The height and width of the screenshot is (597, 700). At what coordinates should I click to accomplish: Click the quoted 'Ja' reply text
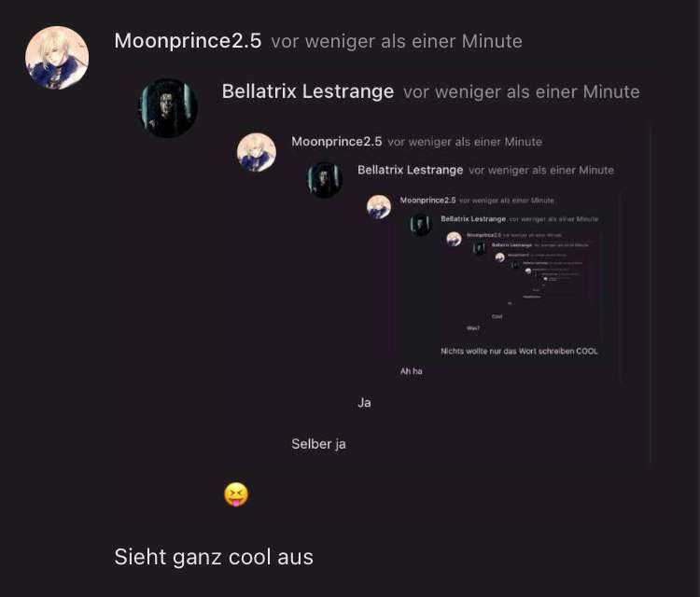364,403
